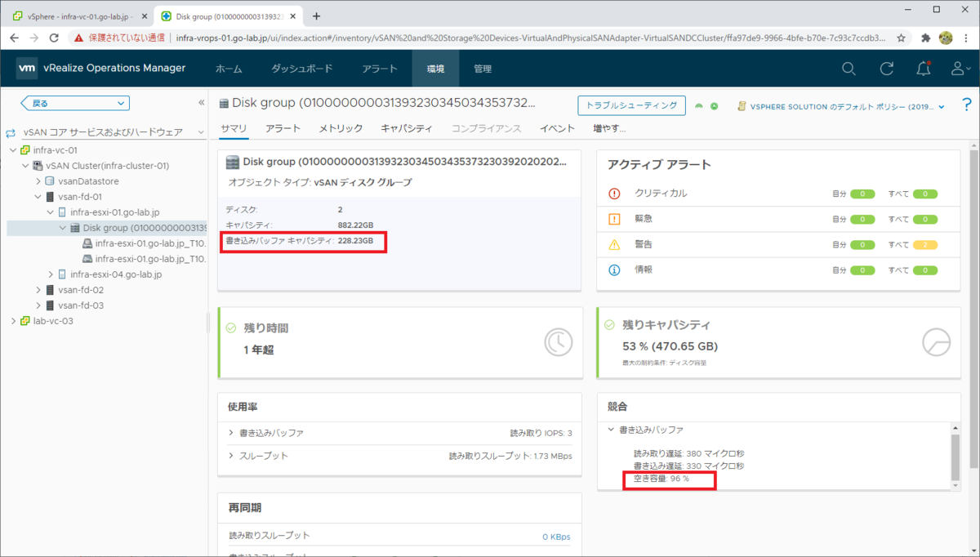This screenshot has width=980, height=557.
Task: Click the browser profile avatar icon
Action: tap(947, 38)
